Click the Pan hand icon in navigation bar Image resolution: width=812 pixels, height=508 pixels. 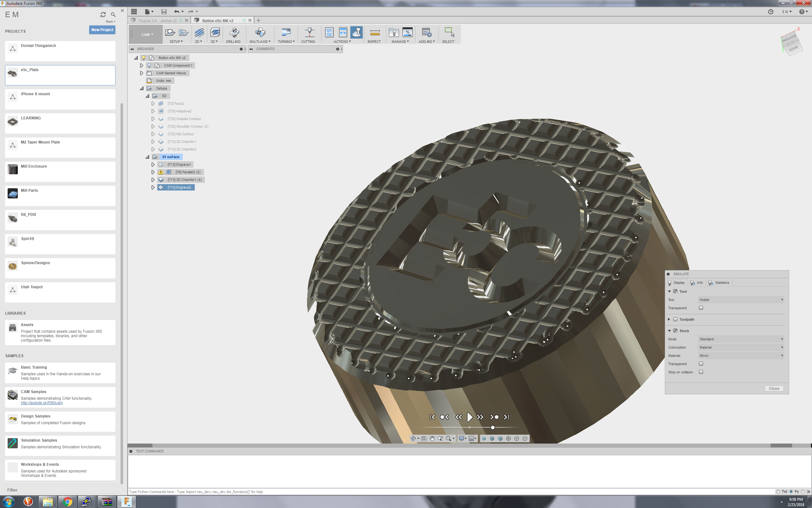click(432, 438)
